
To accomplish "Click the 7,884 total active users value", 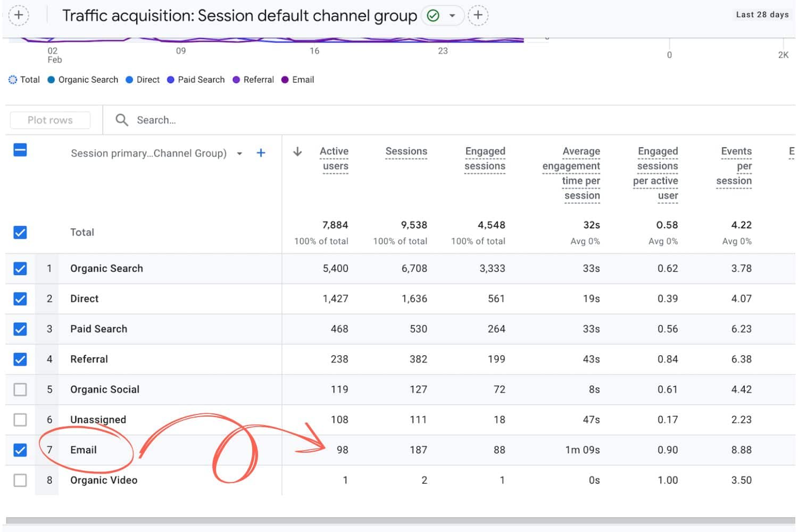I will pyautogui.click(x=335, y=225).
